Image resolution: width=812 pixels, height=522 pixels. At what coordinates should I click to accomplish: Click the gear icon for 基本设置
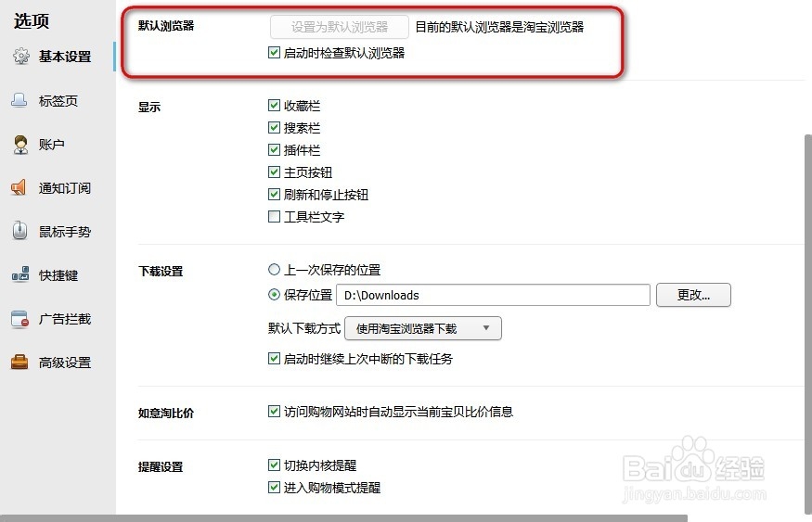[x=20, y=57]
